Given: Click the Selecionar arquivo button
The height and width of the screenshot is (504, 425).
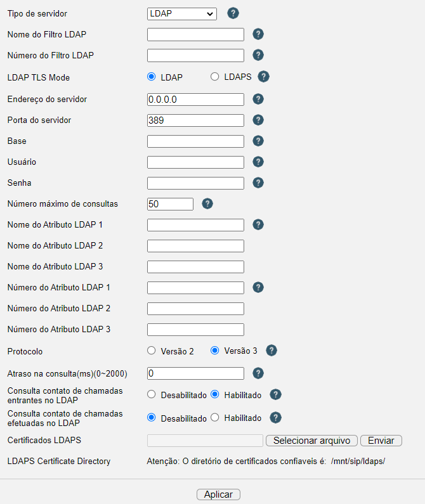Looking at the screenshot, I should tap(311, 441).
